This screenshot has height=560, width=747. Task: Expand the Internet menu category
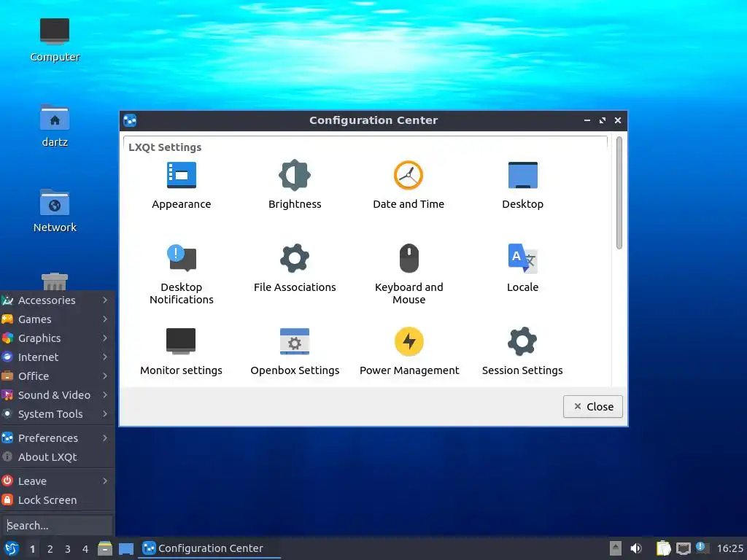click(57, 357)
